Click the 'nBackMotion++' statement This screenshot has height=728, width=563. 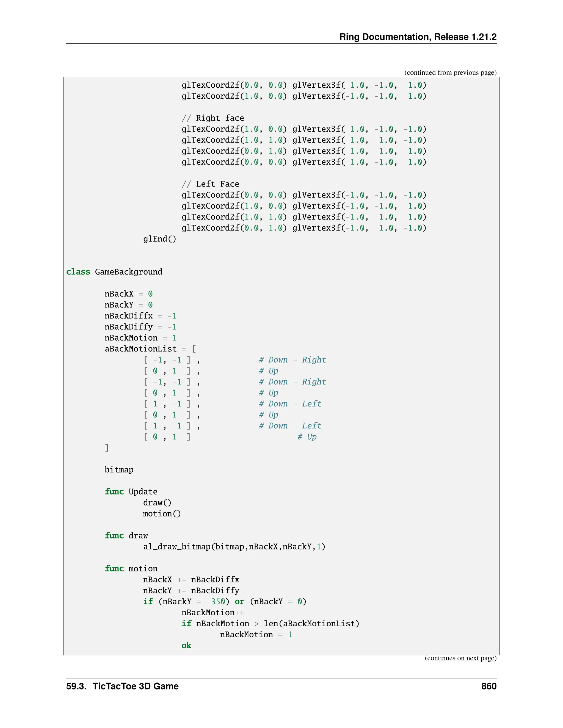pos(212,613)
